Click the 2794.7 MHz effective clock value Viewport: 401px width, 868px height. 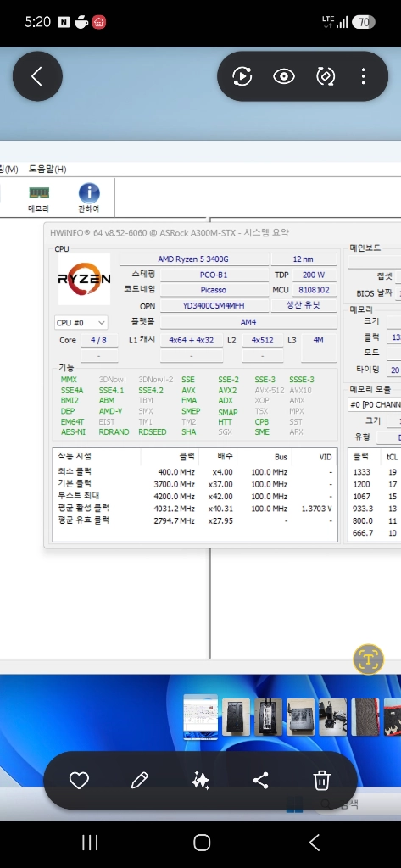[x=176, y=520]
